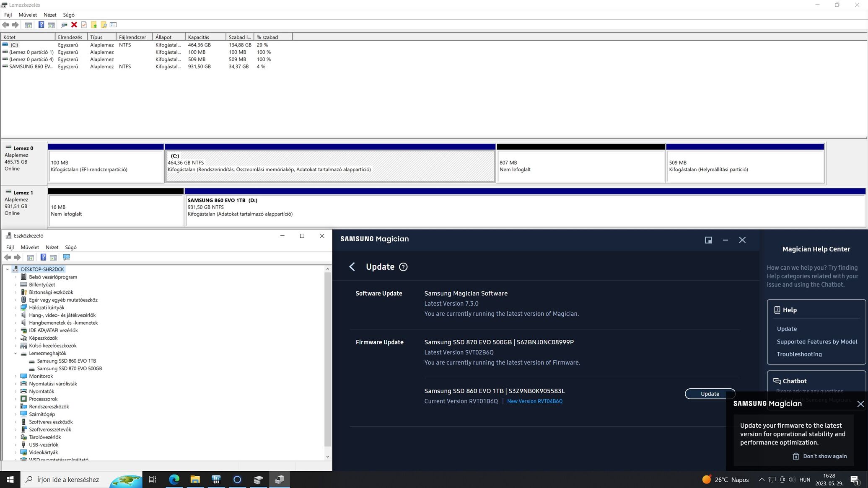Click the Eszközkezelő tree scrollbar down arrow

(327, 457)
